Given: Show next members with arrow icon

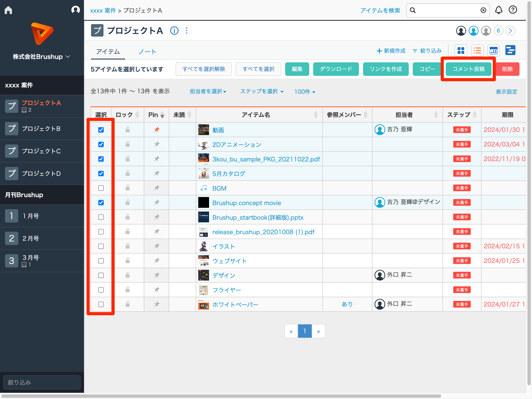Looking at the screenshot, I should pyautogui.click(x=510, y=31).
